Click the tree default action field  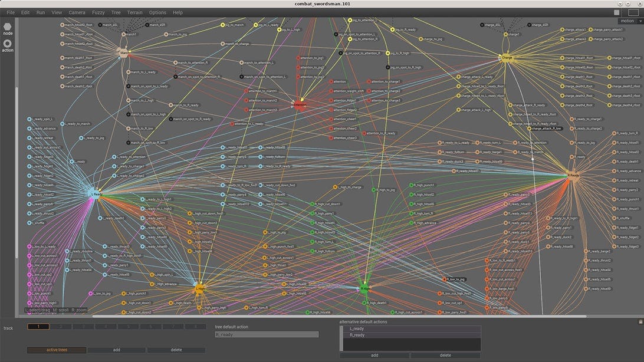point(267,335)
